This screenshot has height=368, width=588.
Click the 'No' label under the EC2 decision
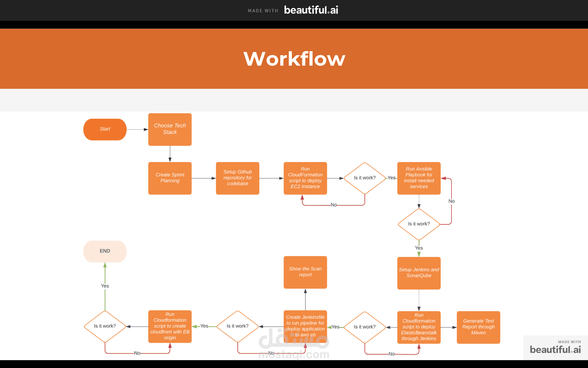pos(334,205)
